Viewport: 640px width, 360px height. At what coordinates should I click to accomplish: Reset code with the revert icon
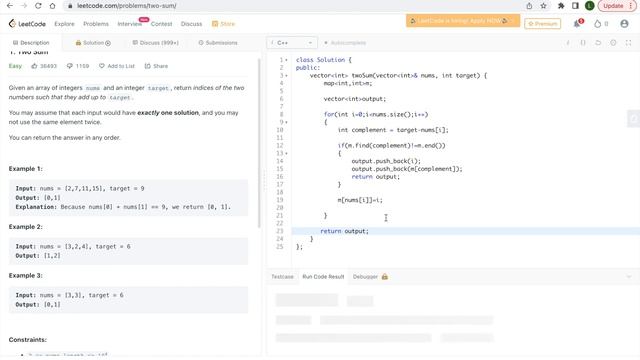[x=598, y=42]
